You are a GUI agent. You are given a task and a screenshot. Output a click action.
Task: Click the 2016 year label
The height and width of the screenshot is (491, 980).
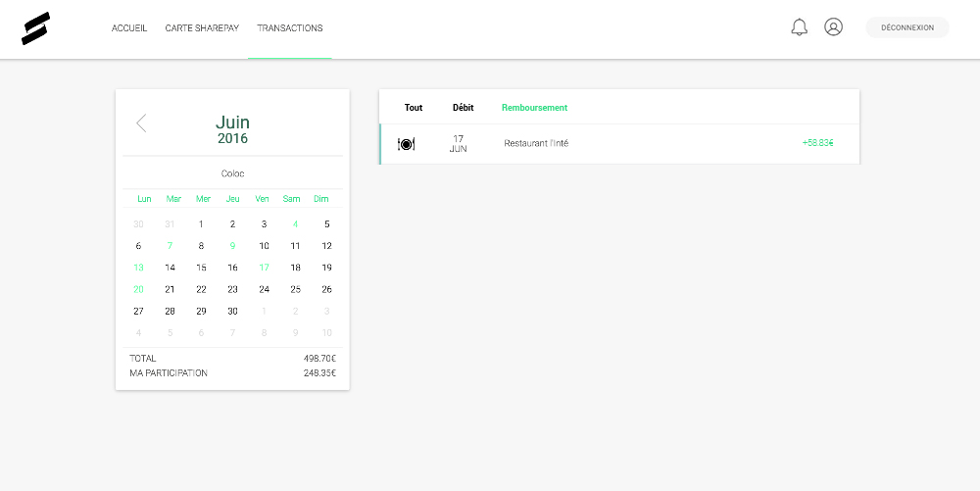tap(232, 139)
